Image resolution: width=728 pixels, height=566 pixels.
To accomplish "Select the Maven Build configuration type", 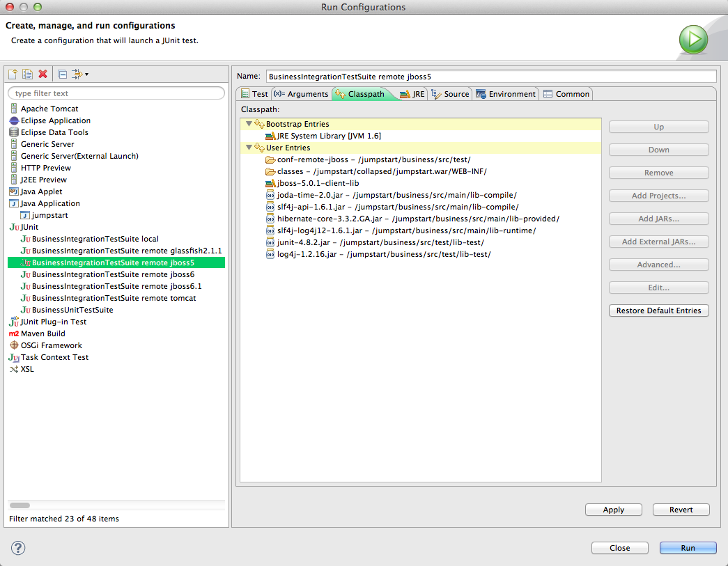I will (x=42, y=333).
